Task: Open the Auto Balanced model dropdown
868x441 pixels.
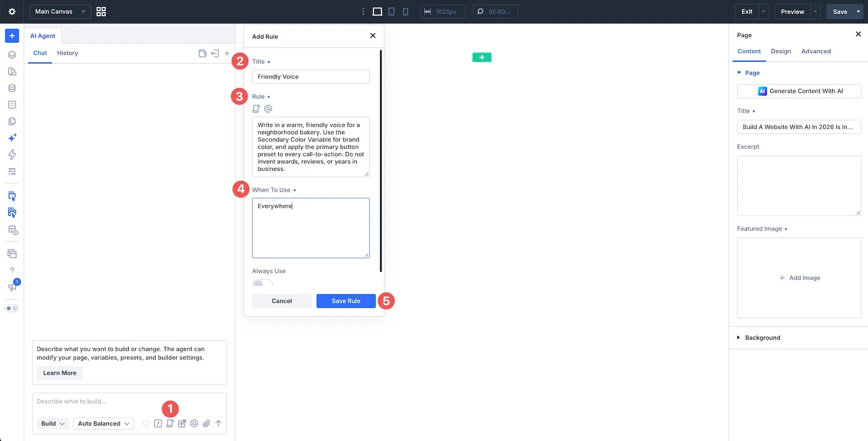Action: (x=104, y=423)
